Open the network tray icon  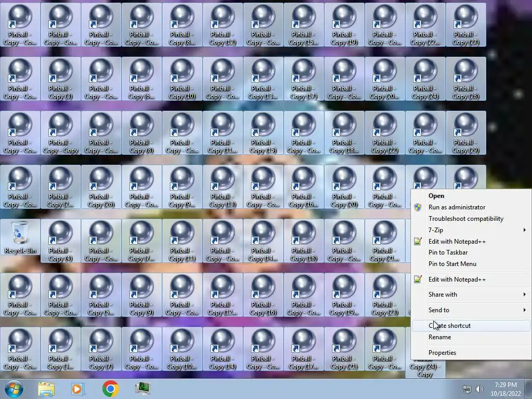click(x=467, y=390)
